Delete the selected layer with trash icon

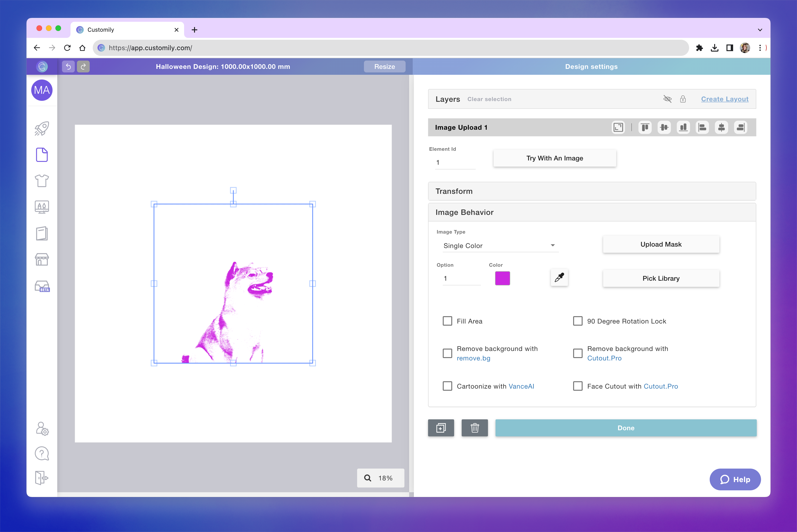(475, 428)
